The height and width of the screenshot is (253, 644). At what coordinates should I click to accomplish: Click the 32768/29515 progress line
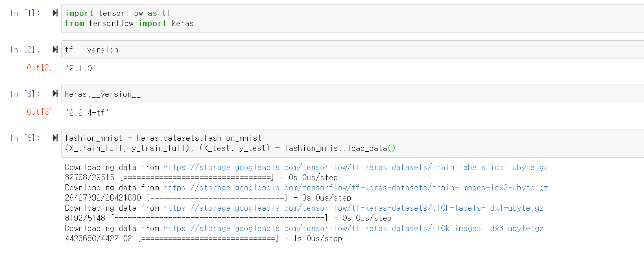click(x=201, y=177)
